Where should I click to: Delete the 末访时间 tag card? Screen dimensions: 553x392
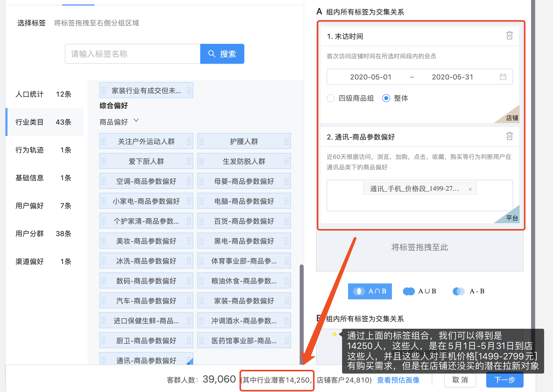509,36
